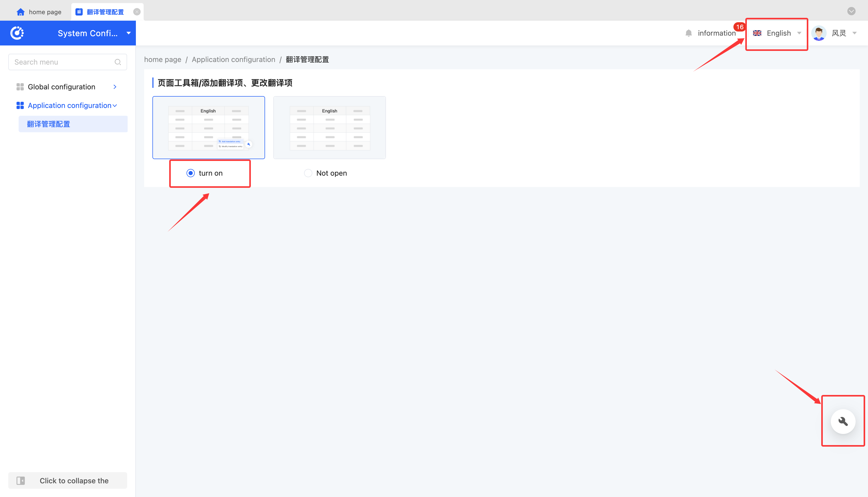Screen dimensions: 868x497
Task: Click the user avatar picture
Action: tap(819, 33)
